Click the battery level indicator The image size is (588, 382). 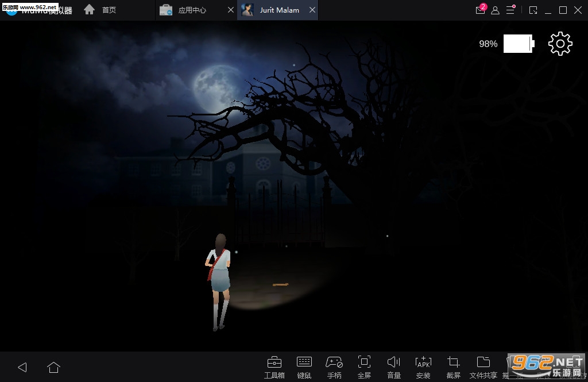pyautogui.click(x=519, y=44)
